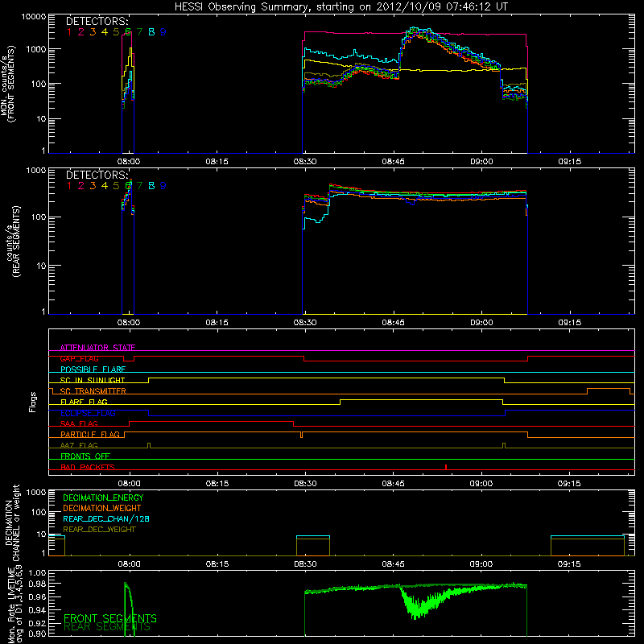Select detector 2 in the rear segments legend
The width and height of the screenshot is (644, 644).
pyautogui.click(x=81, y=186)
